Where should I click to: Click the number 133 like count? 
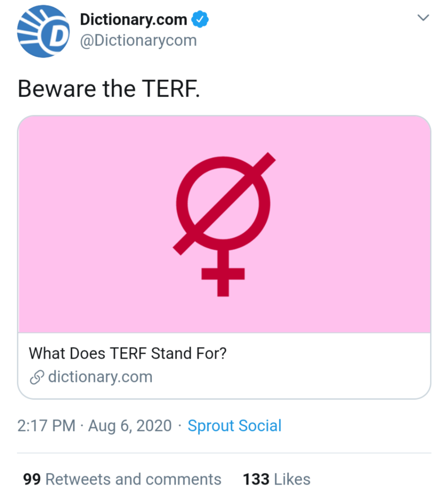(x=256, y=479)
